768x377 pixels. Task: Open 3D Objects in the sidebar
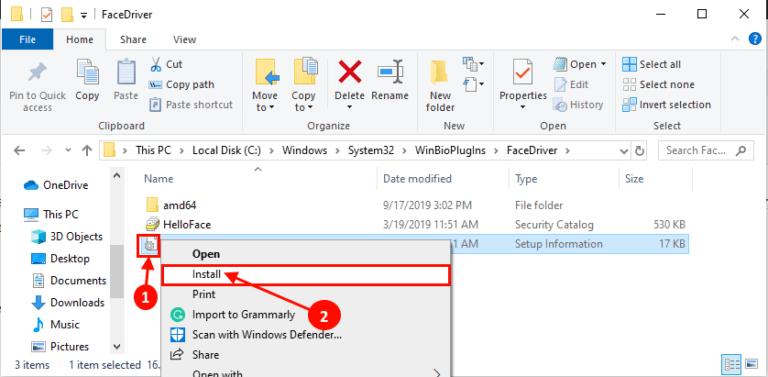67,237
